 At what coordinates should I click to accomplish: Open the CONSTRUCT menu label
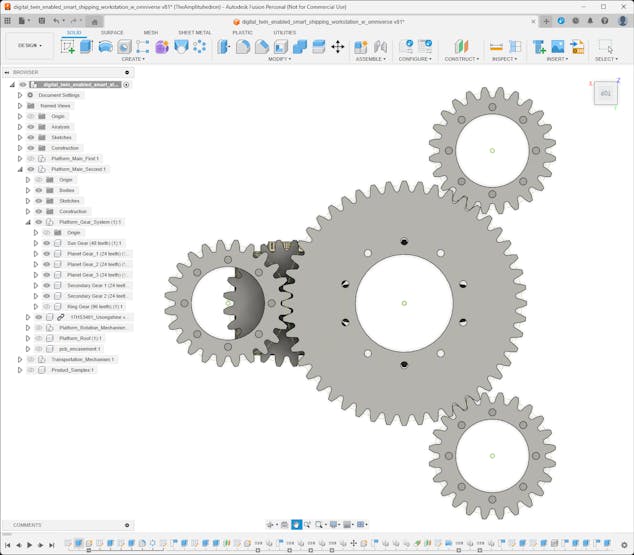click(461, 59)
